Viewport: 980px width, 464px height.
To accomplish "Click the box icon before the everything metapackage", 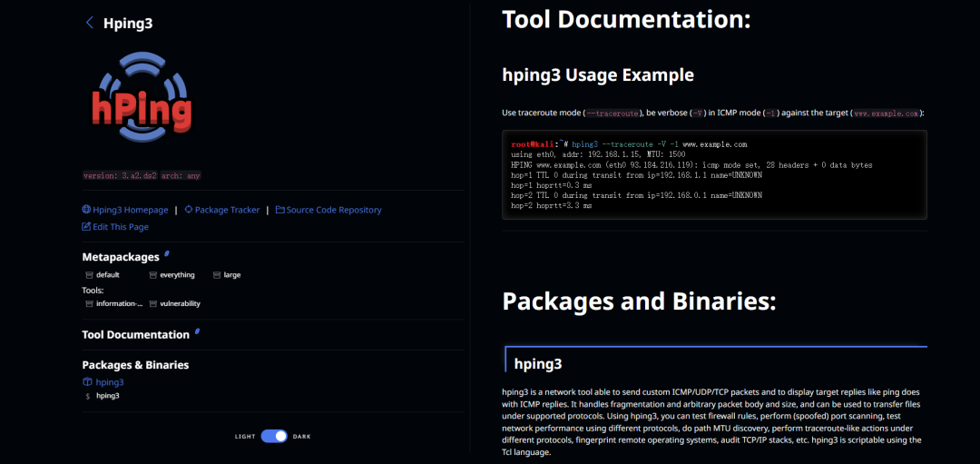I will point(153,274).
